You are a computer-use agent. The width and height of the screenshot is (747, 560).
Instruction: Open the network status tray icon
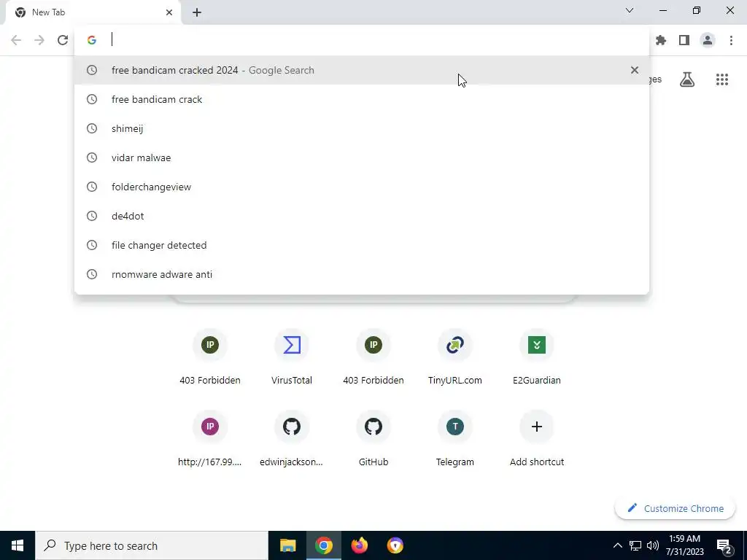[x=635, y=545]
